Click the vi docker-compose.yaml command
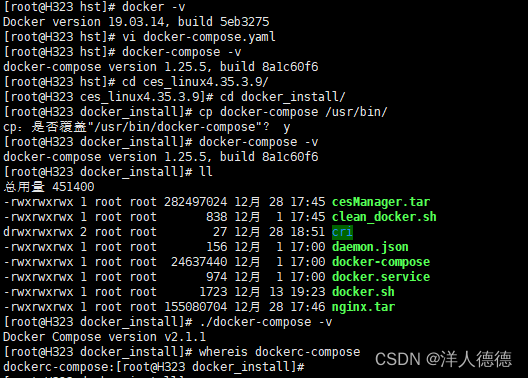 point(199,37)
